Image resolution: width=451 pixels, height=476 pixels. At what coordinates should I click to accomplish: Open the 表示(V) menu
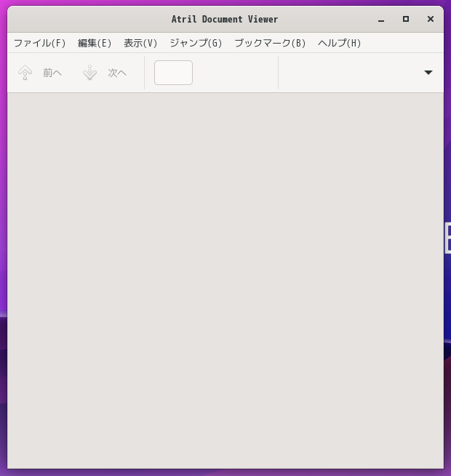click(140, 43)
